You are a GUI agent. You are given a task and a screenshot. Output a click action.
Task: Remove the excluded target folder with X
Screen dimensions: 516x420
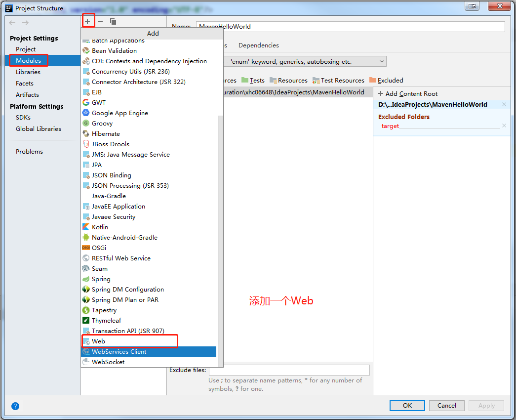pos(504,126)
